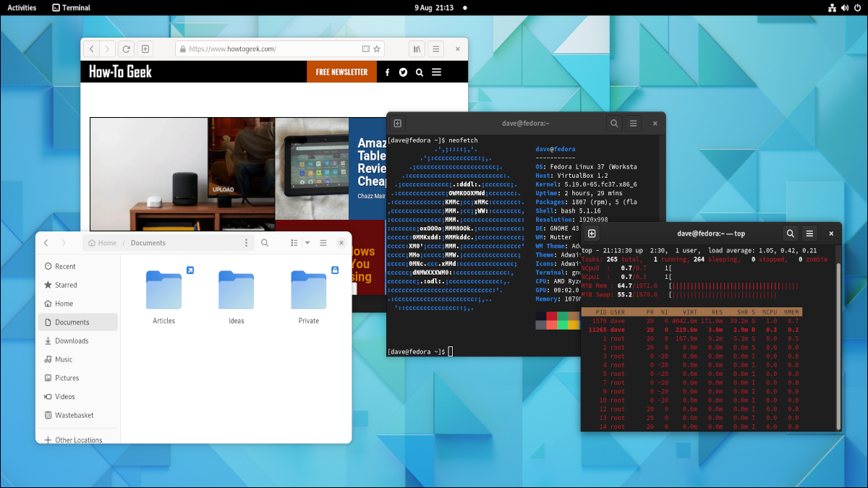868x488 pixels.
Task: Open view options dropdown arrow in Files
Action: [x=307, y=243]
